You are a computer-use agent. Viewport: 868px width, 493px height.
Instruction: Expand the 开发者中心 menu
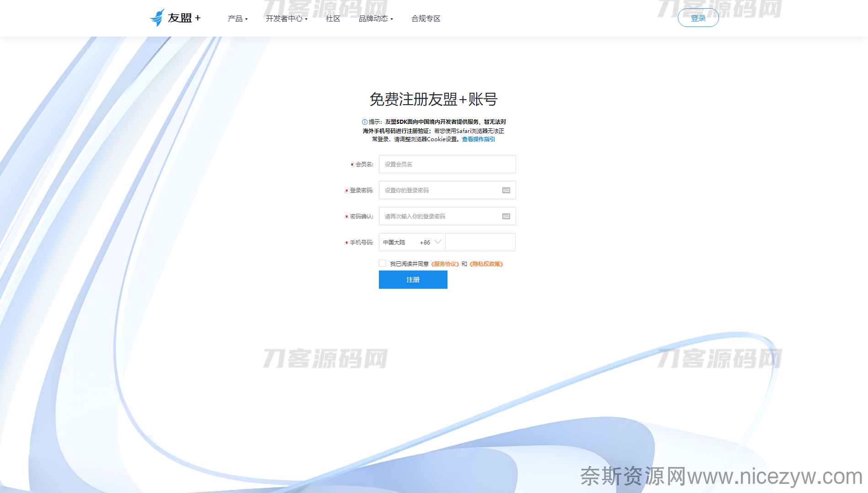[x=287, y=19]
